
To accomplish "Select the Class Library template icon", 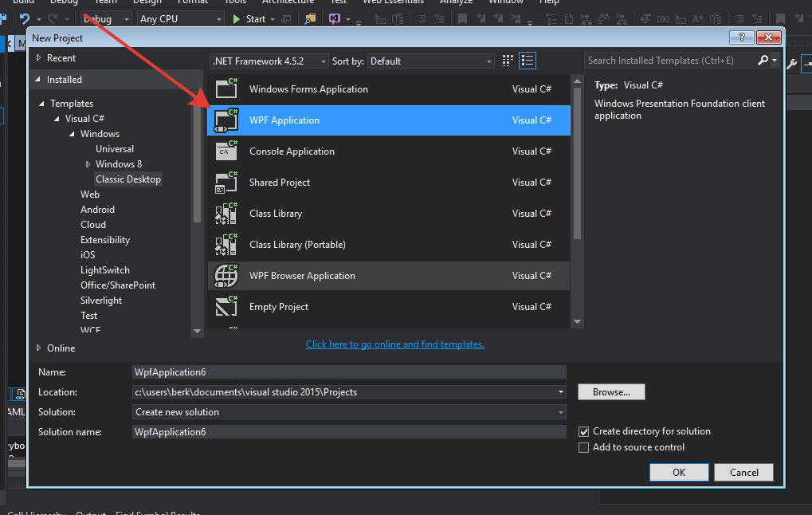I will [x=226, y=213].
